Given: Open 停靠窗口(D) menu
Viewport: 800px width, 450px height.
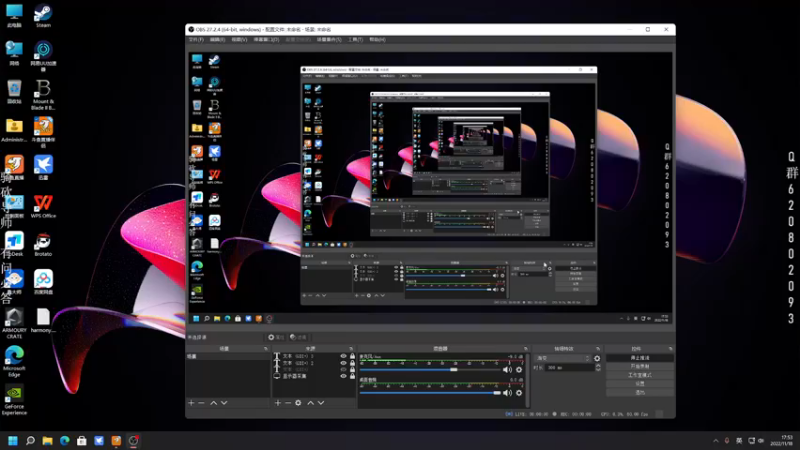Looking at the screenshot, I should pyautogui.click(x=266, y=40).
